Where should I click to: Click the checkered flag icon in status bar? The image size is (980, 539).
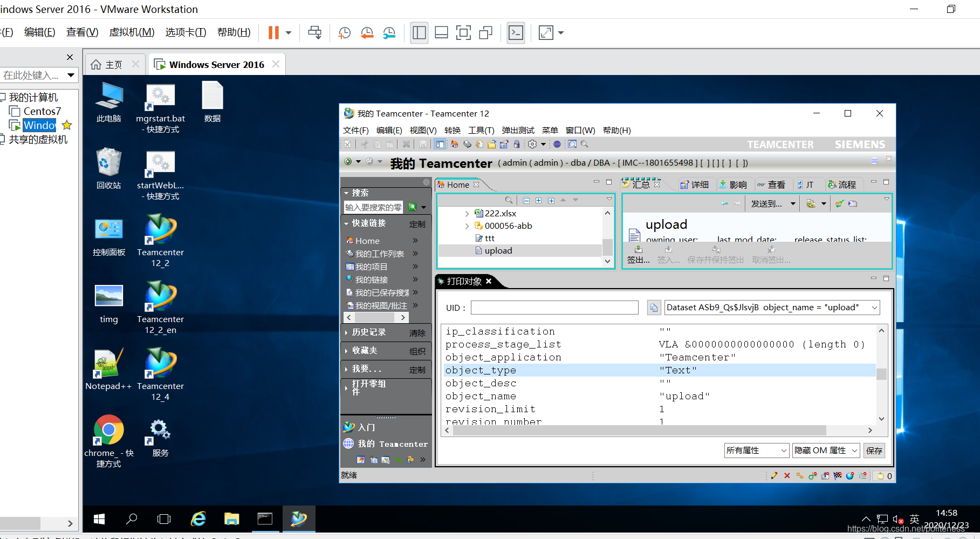coord(837,475)
